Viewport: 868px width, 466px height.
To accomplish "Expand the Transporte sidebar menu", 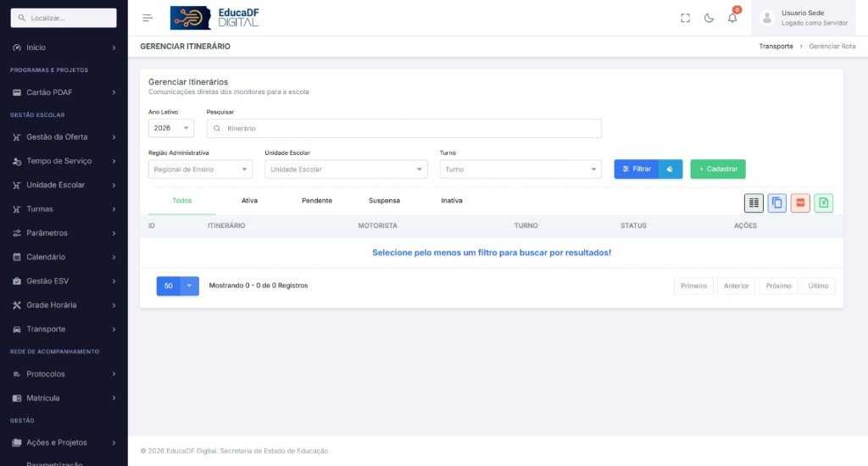I will [64, 330].
